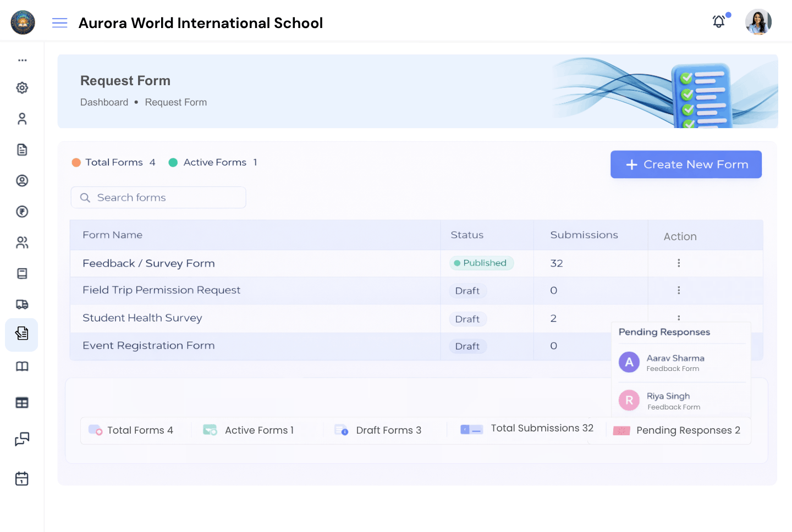Open action menu for Student Health Survey

pos(679,318)
